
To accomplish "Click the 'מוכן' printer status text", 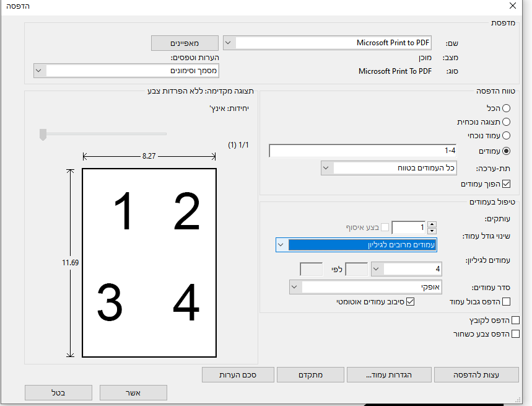I will click(x=425, y=58).
